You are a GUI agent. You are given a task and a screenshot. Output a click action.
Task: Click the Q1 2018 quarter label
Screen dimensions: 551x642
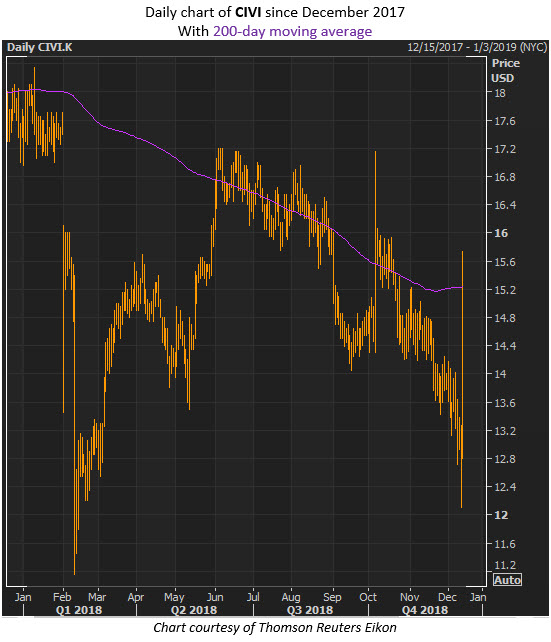tap(79, 610)
